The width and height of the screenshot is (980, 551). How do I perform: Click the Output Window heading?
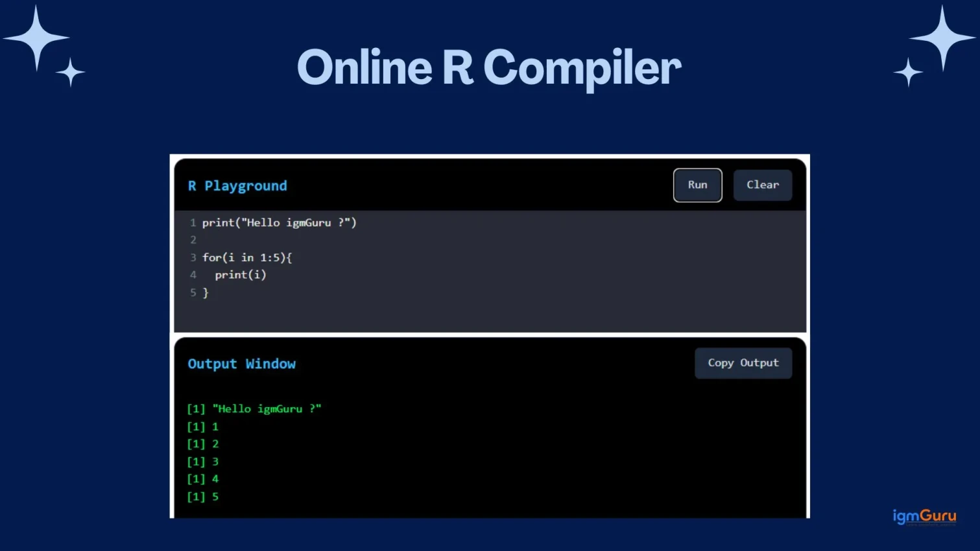pyautogui.click(x=241, y=364)
